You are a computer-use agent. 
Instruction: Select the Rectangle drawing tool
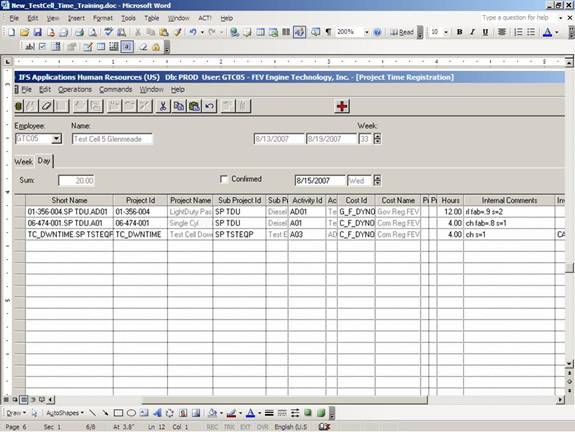[118, 413]
